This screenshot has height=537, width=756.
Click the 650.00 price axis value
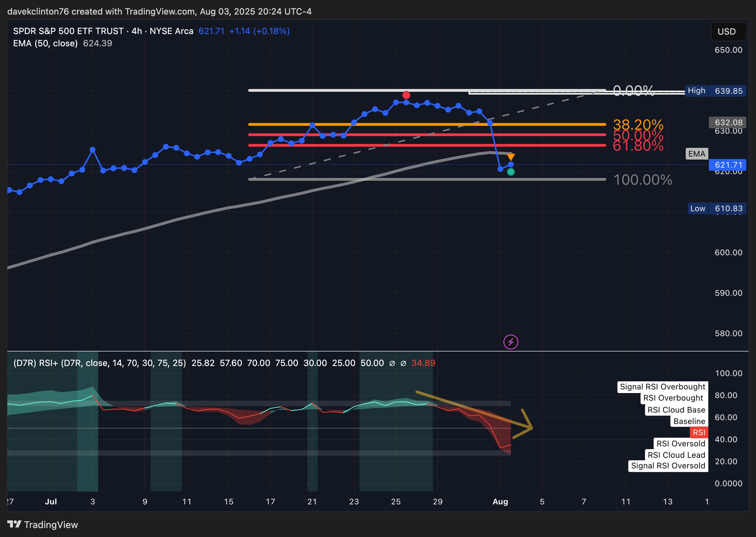coord(728,50)
